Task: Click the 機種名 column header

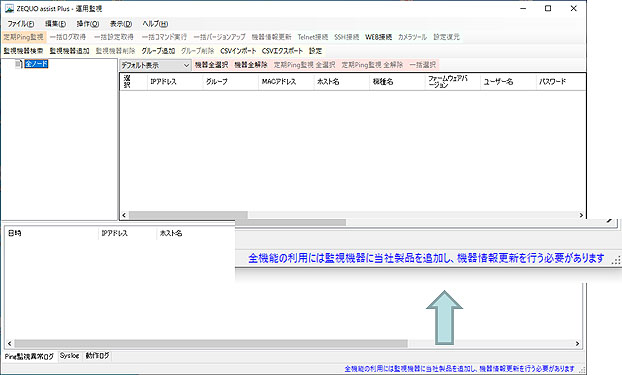Action: coord(397,82)
